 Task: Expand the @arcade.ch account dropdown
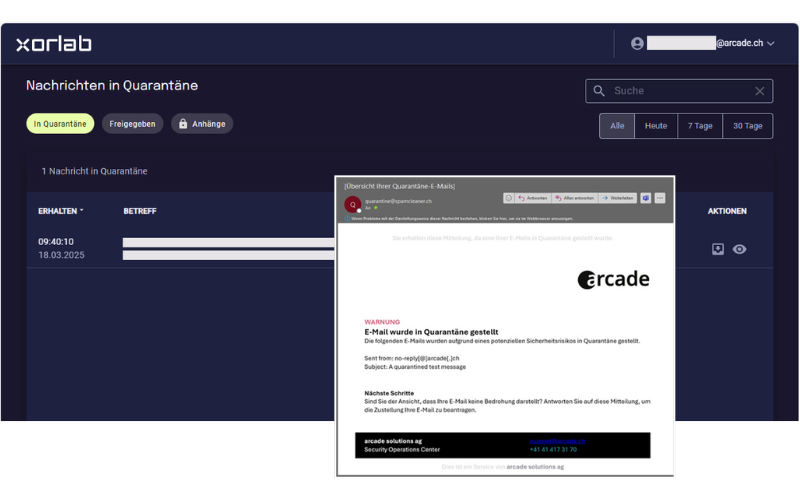(770, 43)
